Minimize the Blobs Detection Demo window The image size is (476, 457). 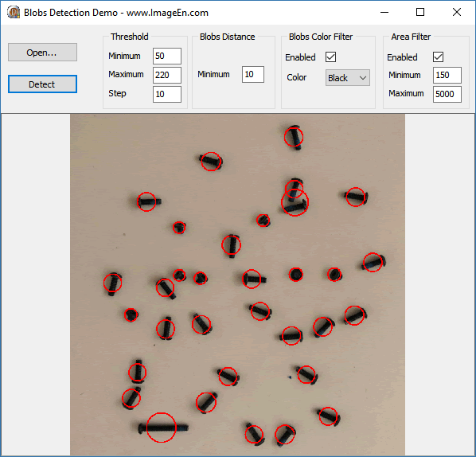click(384, 13)
